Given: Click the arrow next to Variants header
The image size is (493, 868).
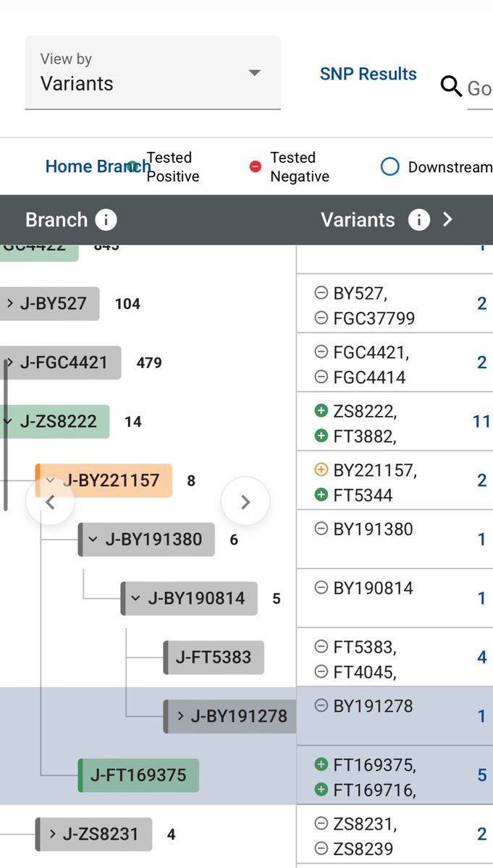Looking at the screenshot, I should (x=447, y=220).
